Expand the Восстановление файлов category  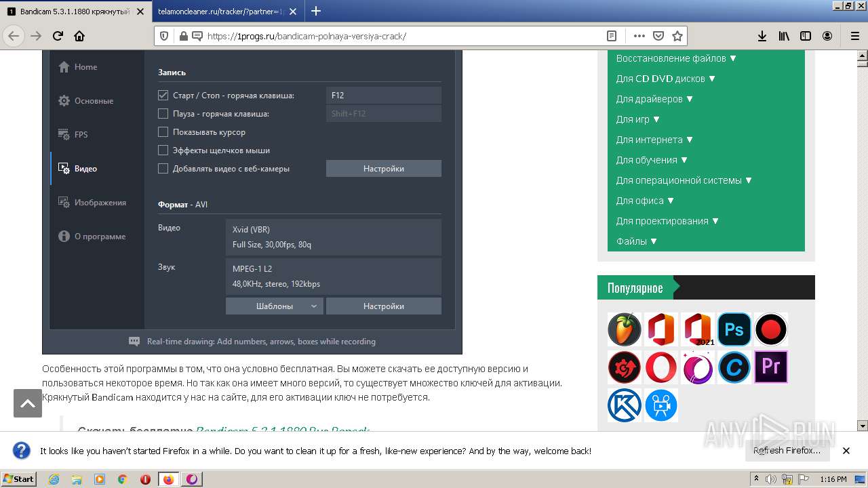click(676, 58)
